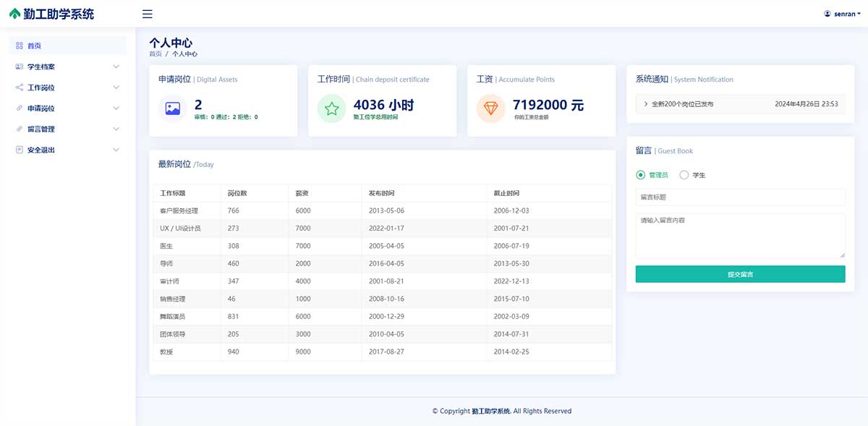This screenshot has width=868, height=426.
Task: Open the 安全退出 sidebar menu item
Action: (x=41, y=150)
